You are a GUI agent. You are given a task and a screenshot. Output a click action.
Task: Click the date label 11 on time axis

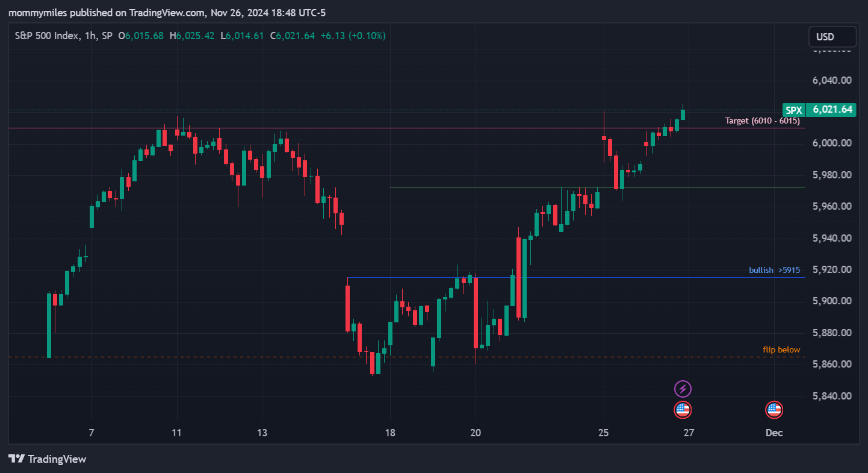tap(177, 433)
